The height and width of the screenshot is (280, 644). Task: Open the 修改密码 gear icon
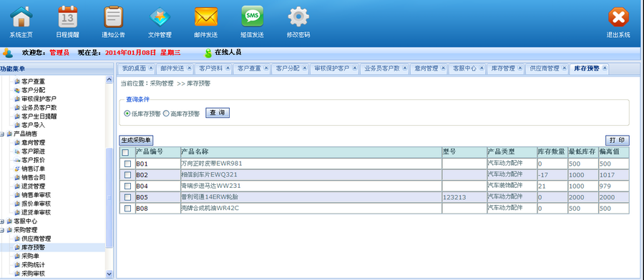[298, 17]
